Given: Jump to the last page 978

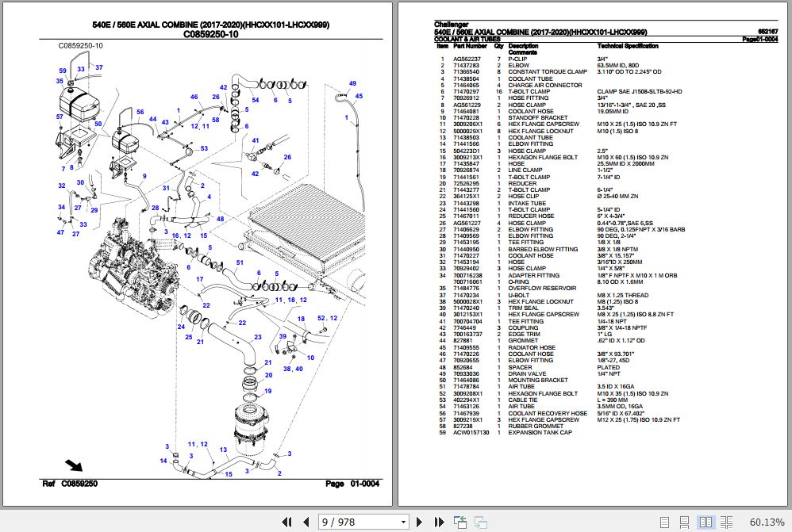Looking at the screenshot, I should point(438,522).
